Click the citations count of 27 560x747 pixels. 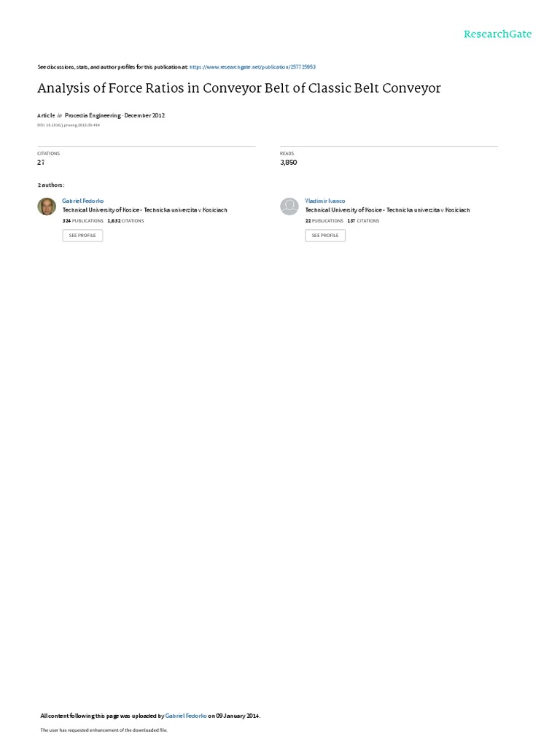(x=41, y=163)
